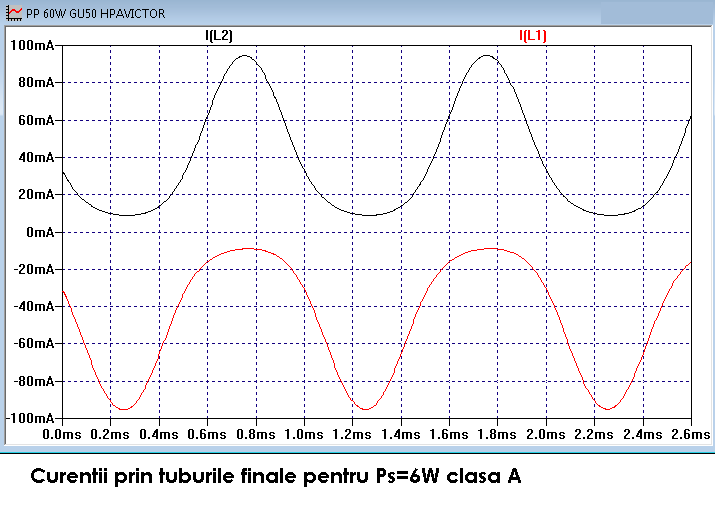The width and height of the screenshot is (715, 523).
Task: Click the 1.6ms time axis label
Action: click(449, 435)
